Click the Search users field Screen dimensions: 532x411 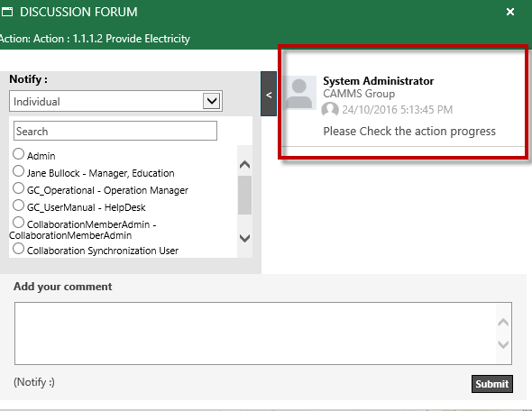pos(115,131)
